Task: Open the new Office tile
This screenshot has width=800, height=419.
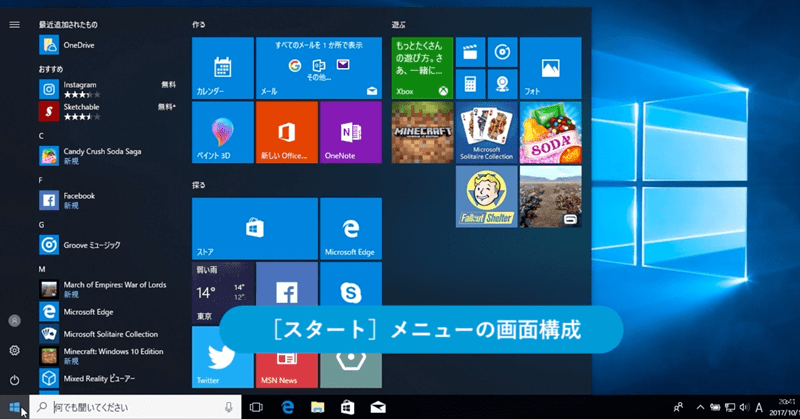Action: tap(287, 132)
